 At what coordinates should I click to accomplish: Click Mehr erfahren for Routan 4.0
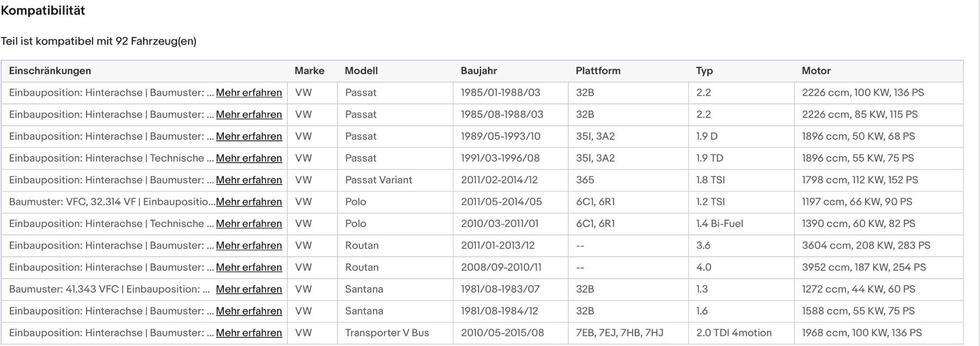(249, 267)
